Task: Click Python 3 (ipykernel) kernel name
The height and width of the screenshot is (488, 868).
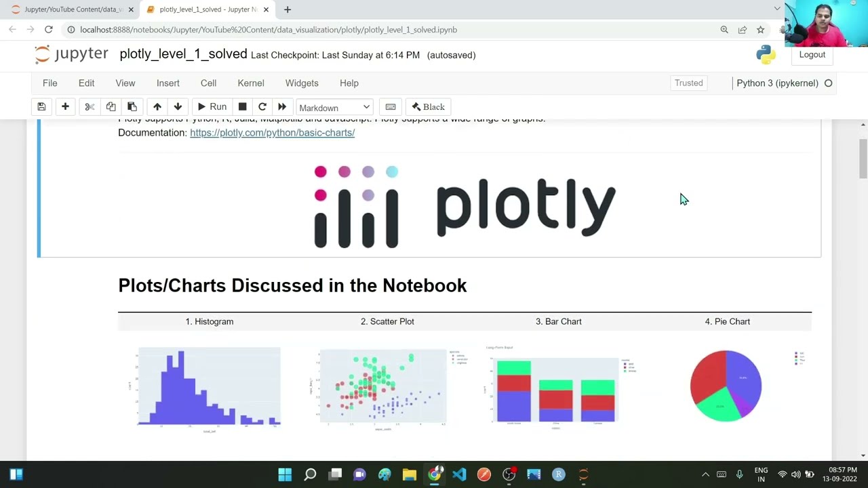Action: pyautogui.click(x=777, y=83)
